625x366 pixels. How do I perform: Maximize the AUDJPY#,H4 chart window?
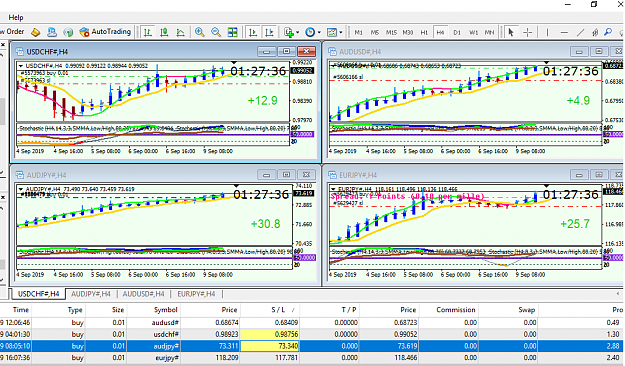tap(286, 175)
